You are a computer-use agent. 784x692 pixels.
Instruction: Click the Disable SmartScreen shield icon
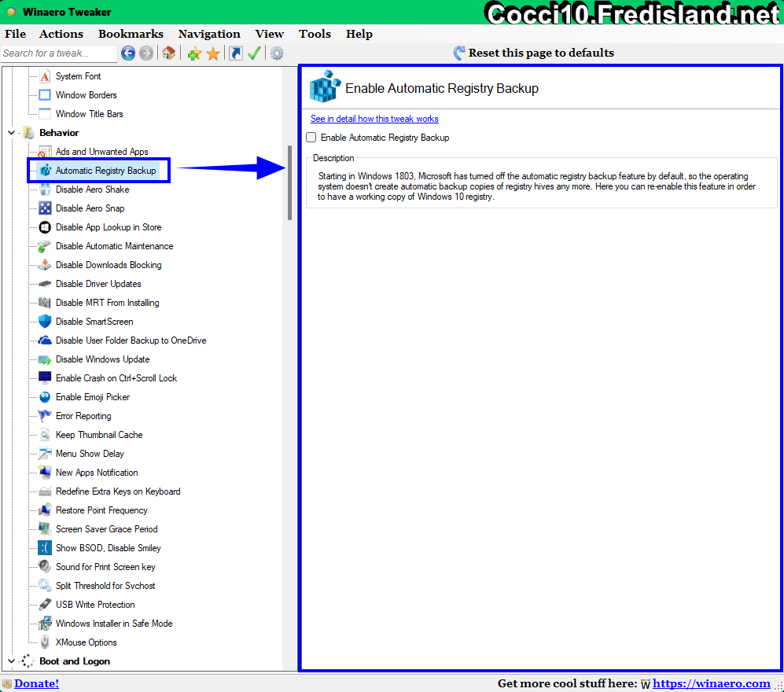click(x=45, y=322)
